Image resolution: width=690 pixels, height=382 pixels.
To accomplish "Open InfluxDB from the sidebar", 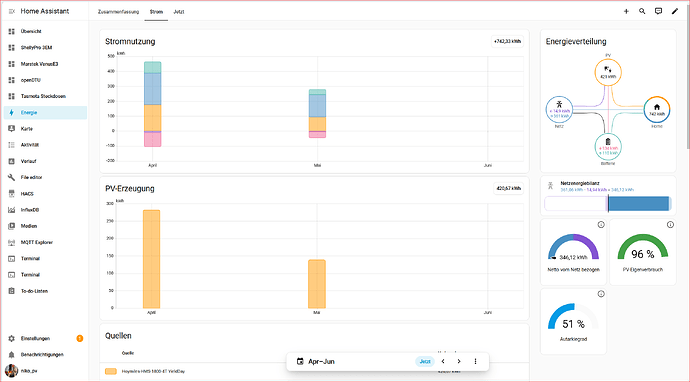I will [x=45, y=210].
